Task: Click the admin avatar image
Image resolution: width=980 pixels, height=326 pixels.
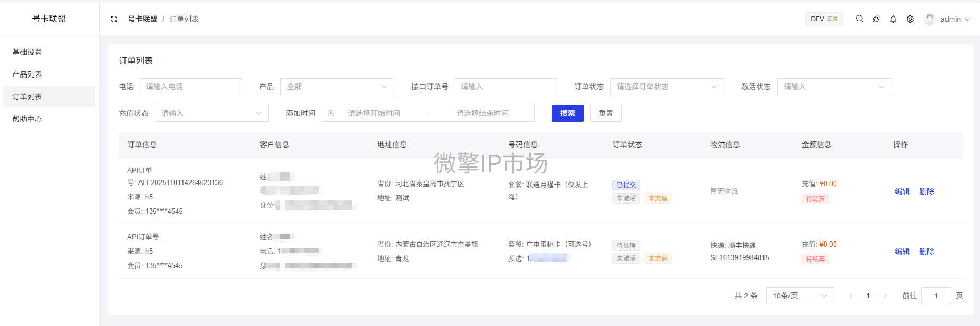Action: 929,19
